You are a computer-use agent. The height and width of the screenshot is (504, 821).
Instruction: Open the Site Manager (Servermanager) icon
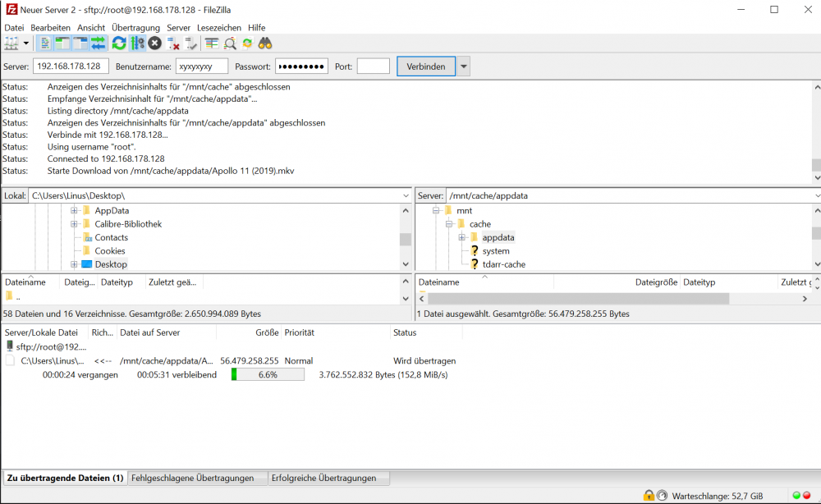click(11, 44)
